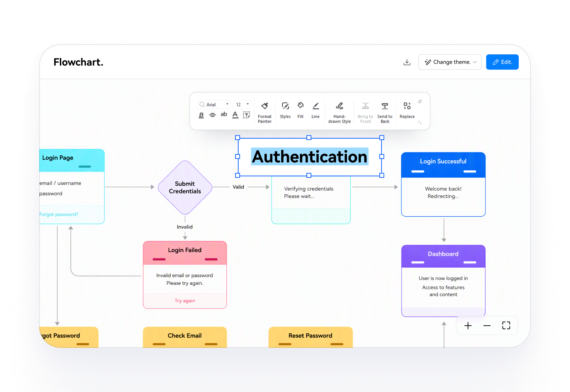The image size is (570, 392).
Task: Click the download icon in header
Action: tap(407, 62)
